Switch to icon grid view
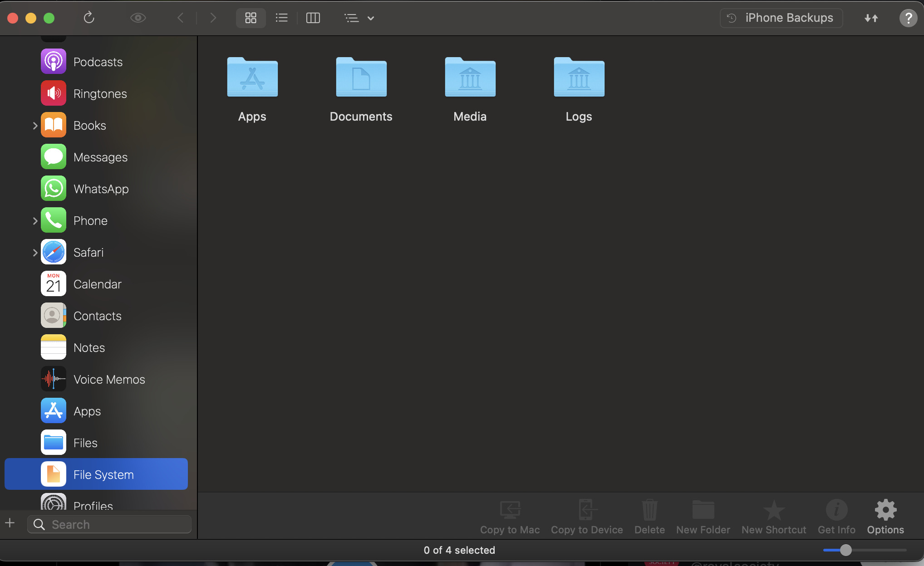This screenshot has width=924, height=566. click(251, 18)
